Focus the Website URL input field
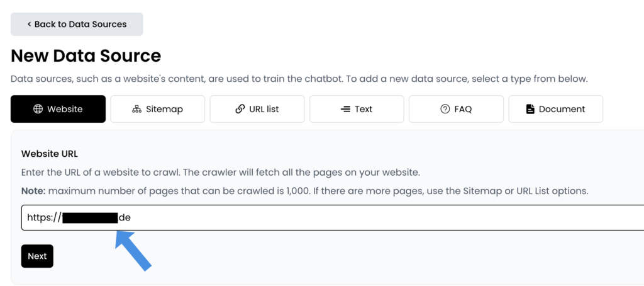 click(333, 217)
